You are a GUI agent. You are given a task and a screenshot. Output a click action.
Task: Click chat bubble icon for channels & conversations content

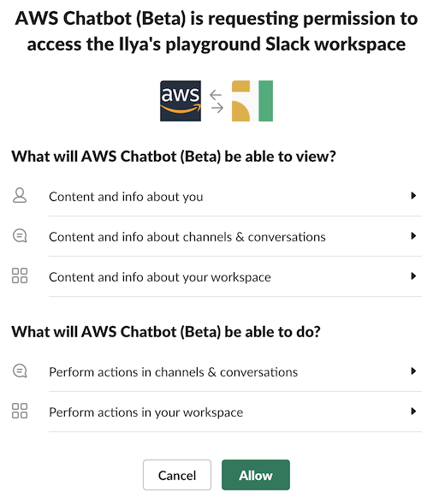pos(20,235)
